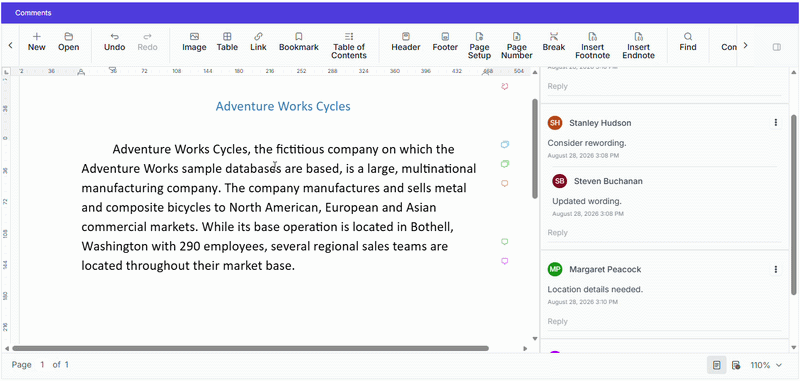This screenshot has height=381, width=800.
Task: Open the 110% zoom dropdown
Action: [x=765, y=365]
